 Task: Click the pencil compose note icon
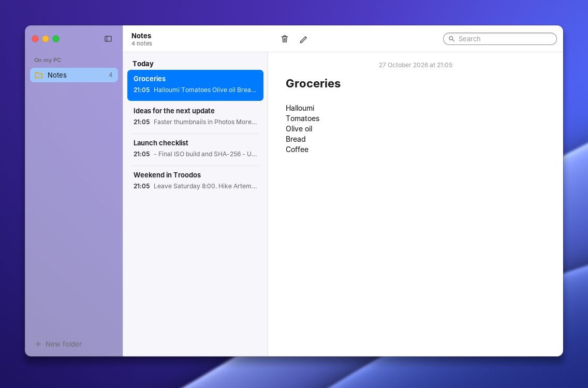(x=303, y=39)
